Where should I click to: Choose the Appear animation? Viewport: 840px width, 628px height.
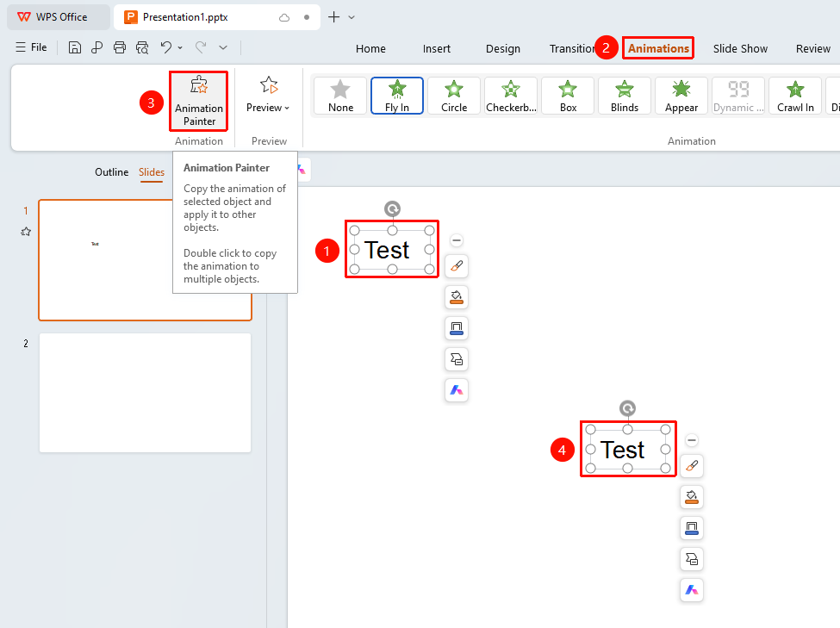coord(681,96)
